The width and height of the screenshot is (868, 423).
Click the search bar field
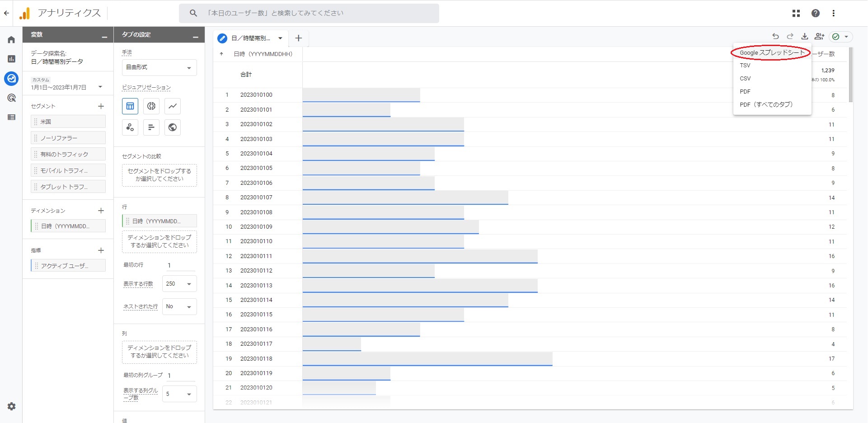pos(309,13)
